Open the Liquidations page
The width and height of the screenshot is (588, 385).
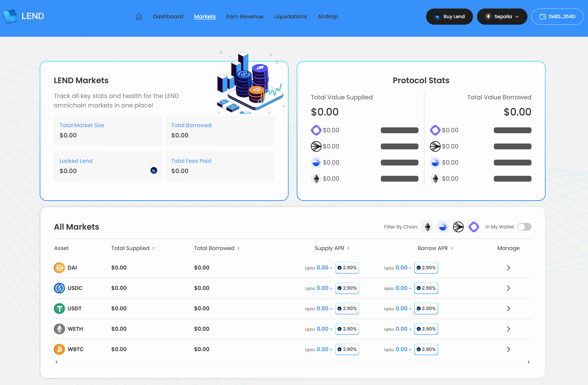(x=290, y=17)
